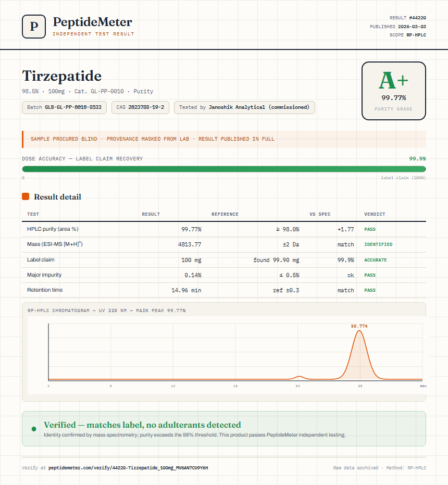The image size is (448, 485).
Task: Open the peptidemeter.com verify URL link
Action: (x=128, y=468)
